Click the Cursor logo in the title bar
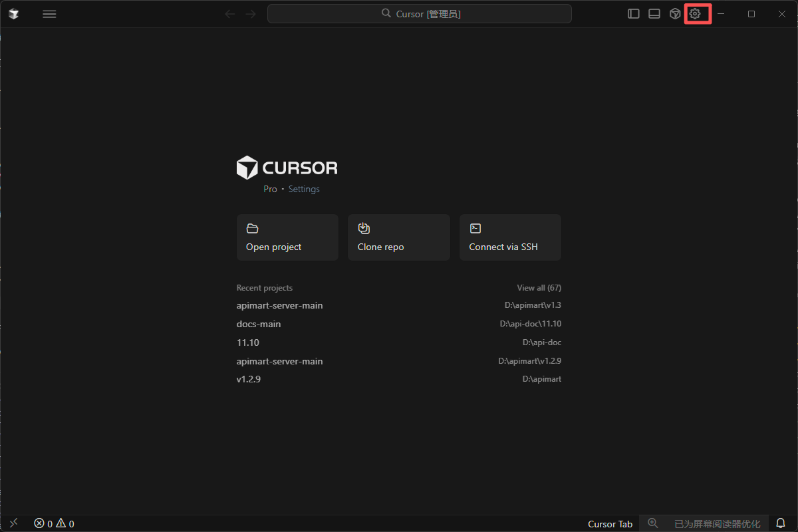The width and height of the screenshot is (798, 532). click(x=13, y=13)
